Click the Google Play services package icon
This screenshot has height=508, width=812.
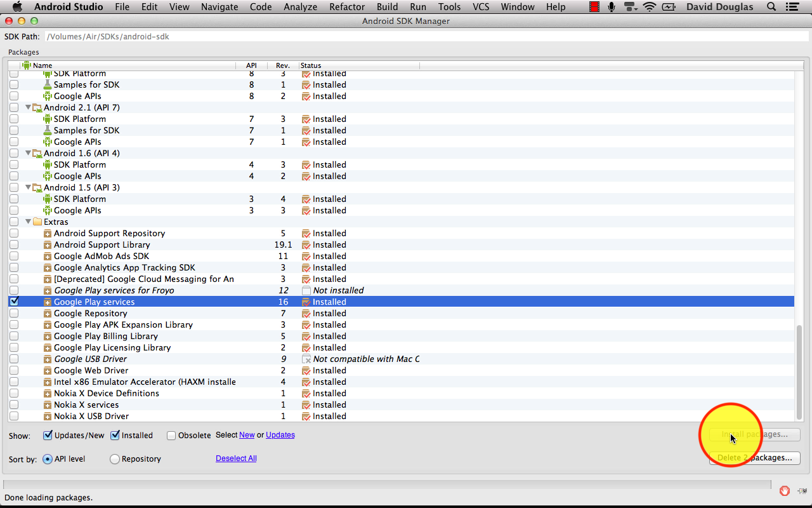tap(48, 302)
